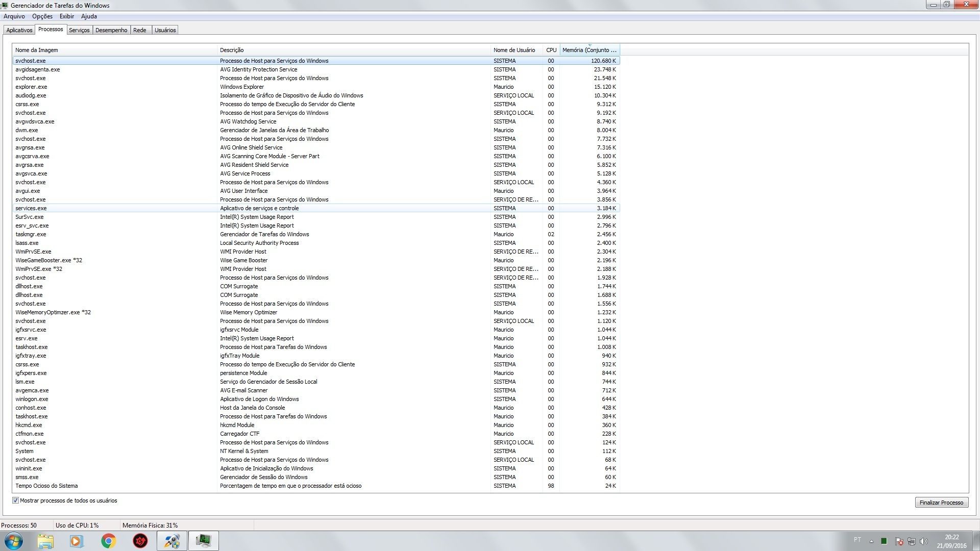Select the hkcmd.exe process
The width and height of the screenshot is (980, 551).
tap(316, 425)
